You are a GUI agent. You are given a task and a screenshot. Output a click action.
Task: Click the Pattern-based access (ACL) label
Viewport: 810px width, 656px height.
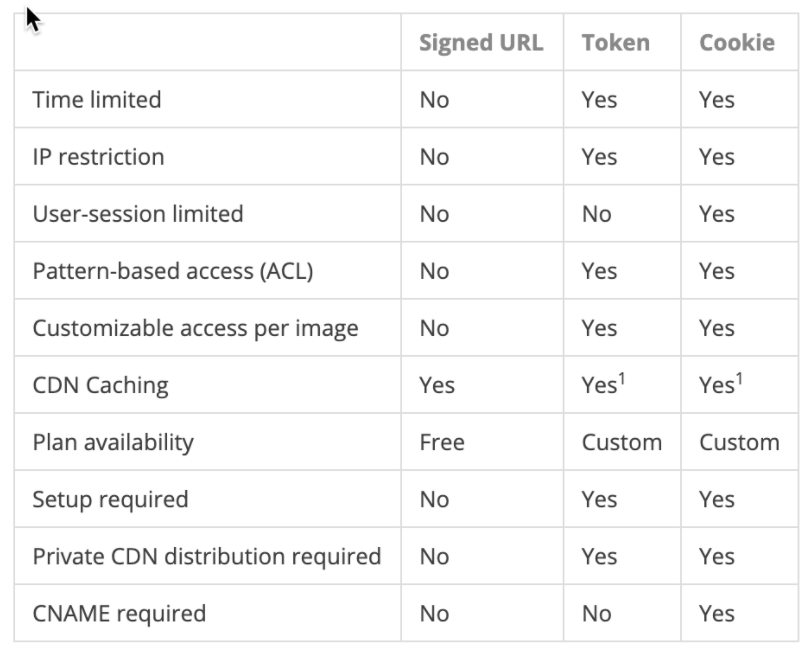173,271
